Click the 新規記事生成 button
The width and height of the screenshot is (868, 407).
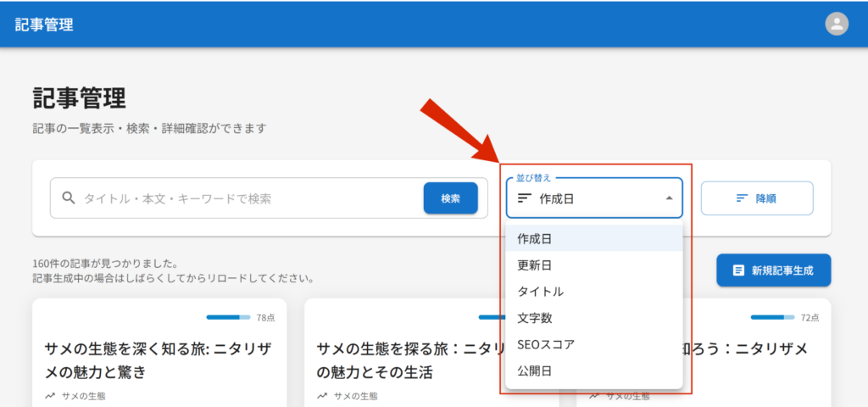[773, 270]
